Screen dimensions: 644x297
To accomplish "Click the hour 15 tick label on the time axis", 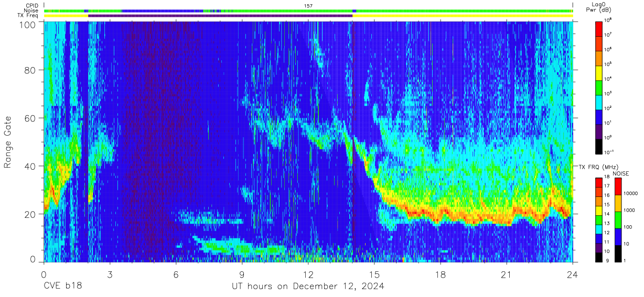I will (374, 274).
